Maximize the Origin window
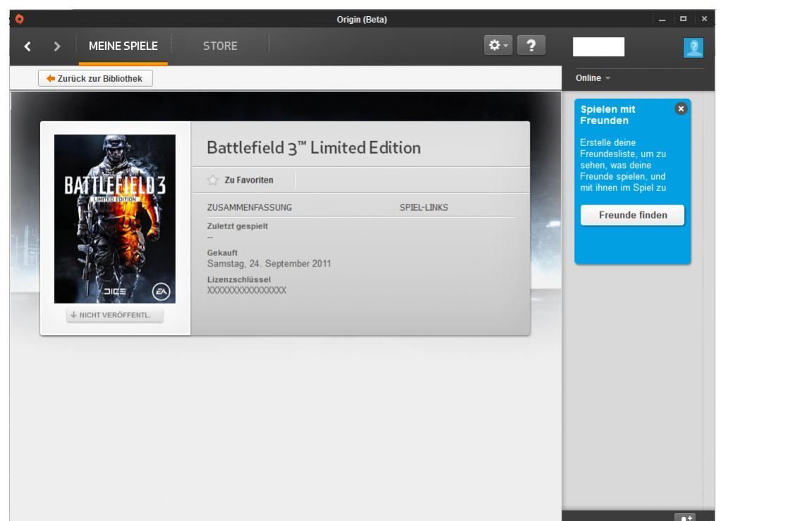 [x=683, y=19]
